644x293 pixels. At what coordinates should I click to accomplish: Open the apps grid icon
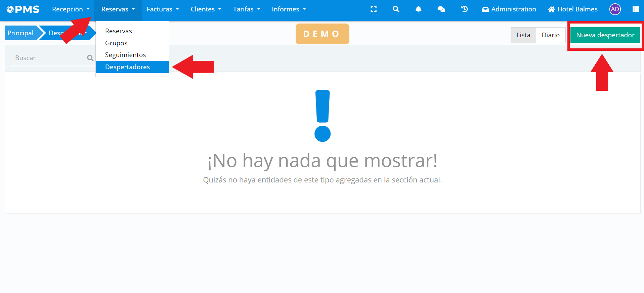636,9
